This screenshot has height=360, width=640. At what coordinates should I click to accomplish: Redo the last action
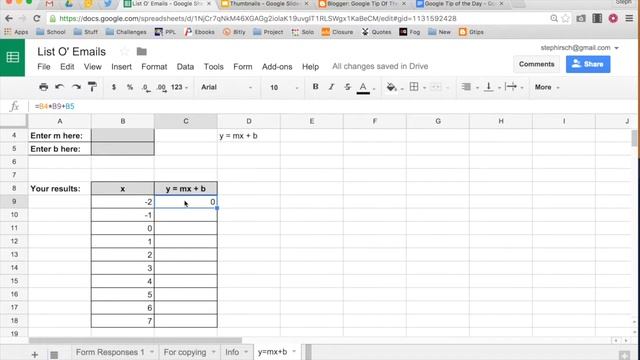(x=76, y=87)
